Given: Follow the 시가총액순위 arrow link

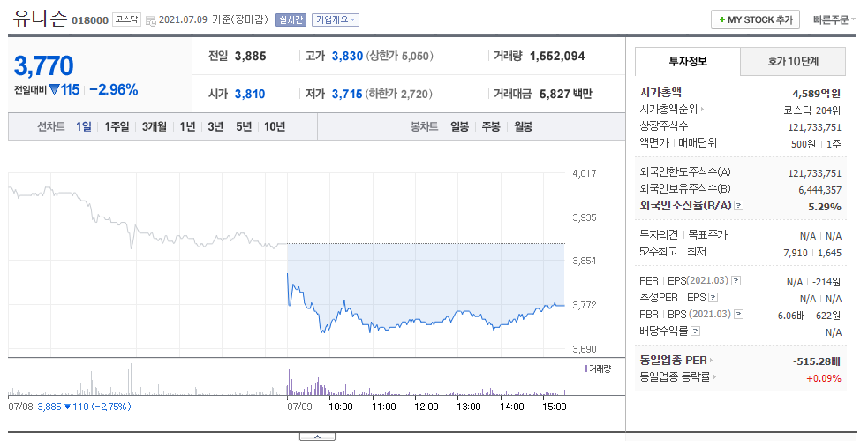Looking at the screenshot, I should [x=703, y=110].
